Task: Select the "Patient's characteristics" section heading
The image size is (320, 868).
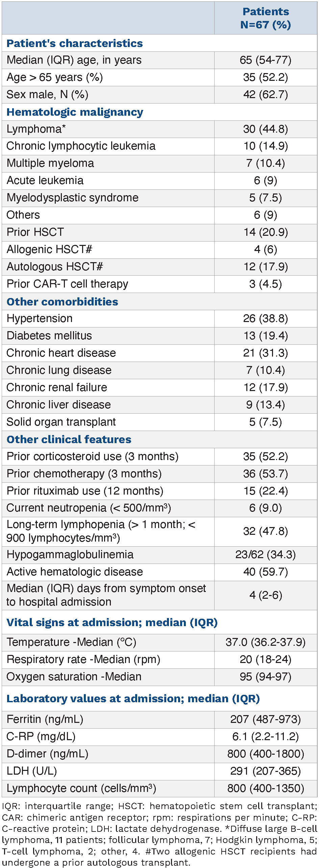Action: (x=75, y=43)
